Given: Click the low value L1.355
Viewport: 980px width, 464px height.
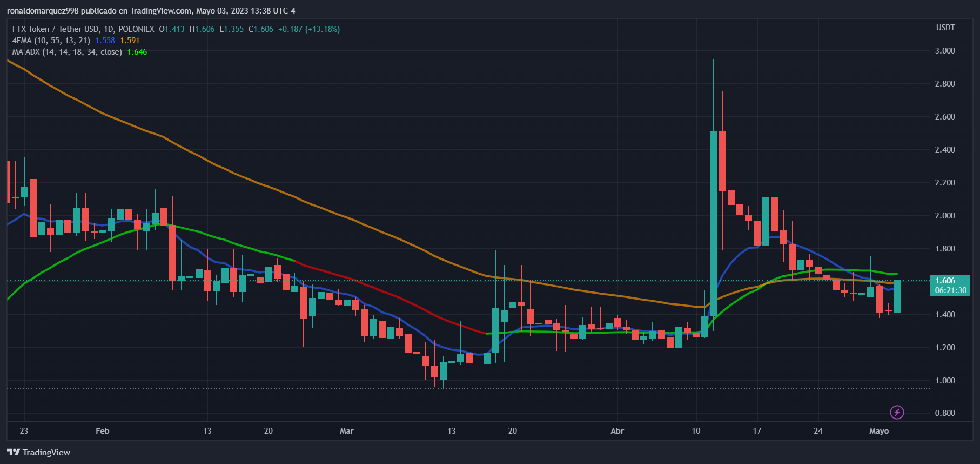Looking at the screenshot, I should [231, 29].
